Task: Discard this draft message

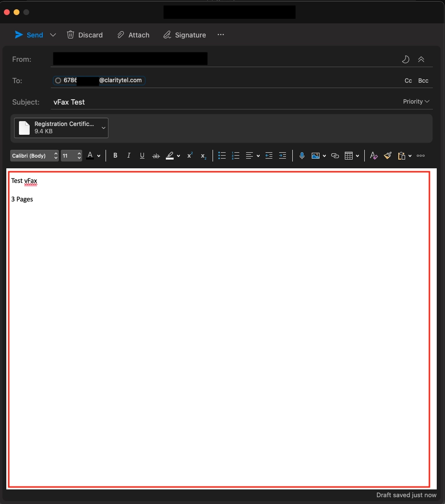Action: click(85, 35)
